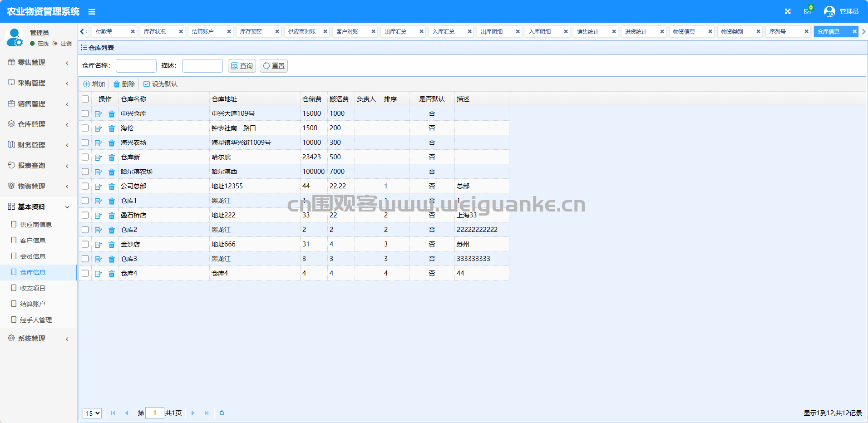Click the 增加 add button

click(94, 84)
